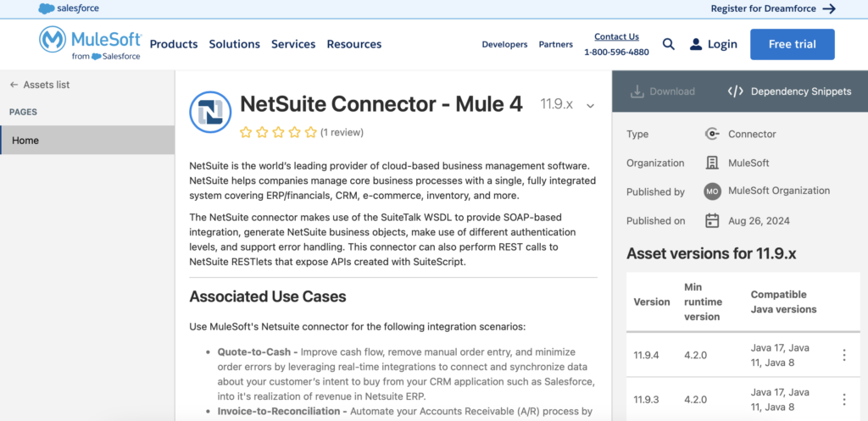Click the Login text
Image resolution: width=868 pixels, height=421 pixels.
722,44
